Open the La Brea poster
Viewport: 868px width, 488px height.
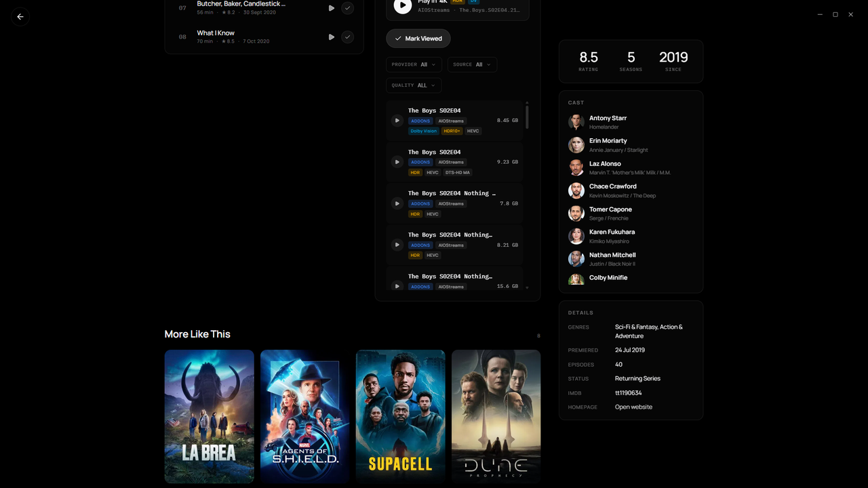(210, 417)
